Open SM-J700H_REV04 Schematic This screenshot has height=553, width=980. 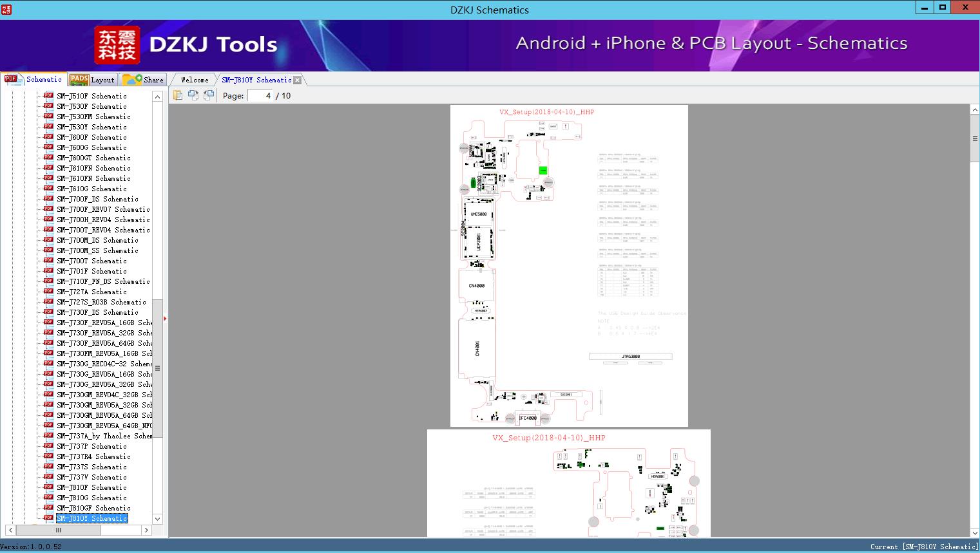click(103, 220)
